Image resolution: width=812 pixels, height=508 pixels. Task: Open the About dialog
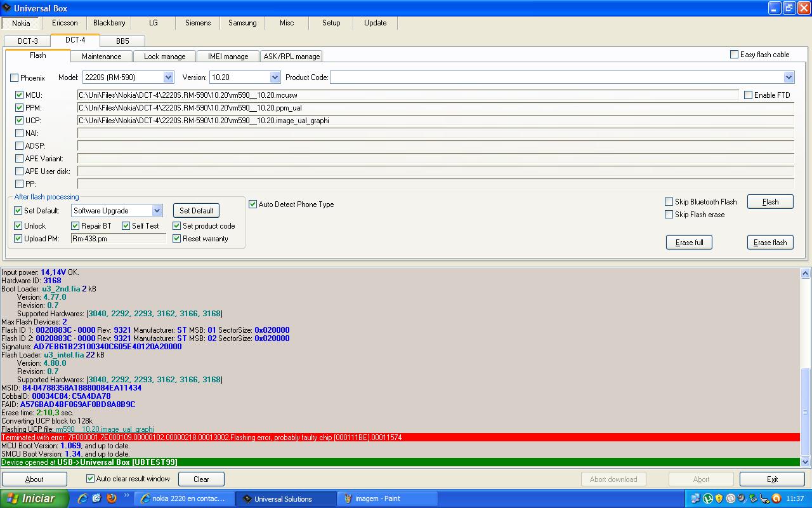(34, 479)
